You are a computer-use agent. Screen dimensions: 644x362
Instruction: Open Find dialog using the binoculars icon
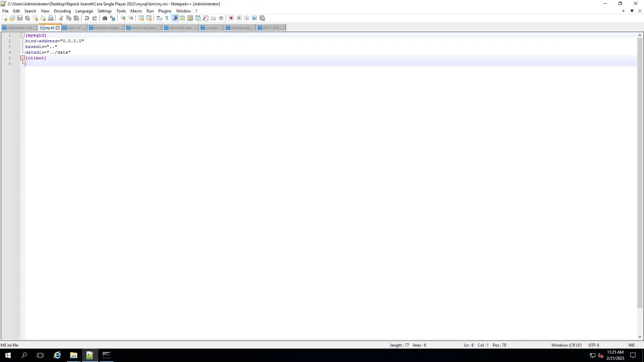[105, 18]
